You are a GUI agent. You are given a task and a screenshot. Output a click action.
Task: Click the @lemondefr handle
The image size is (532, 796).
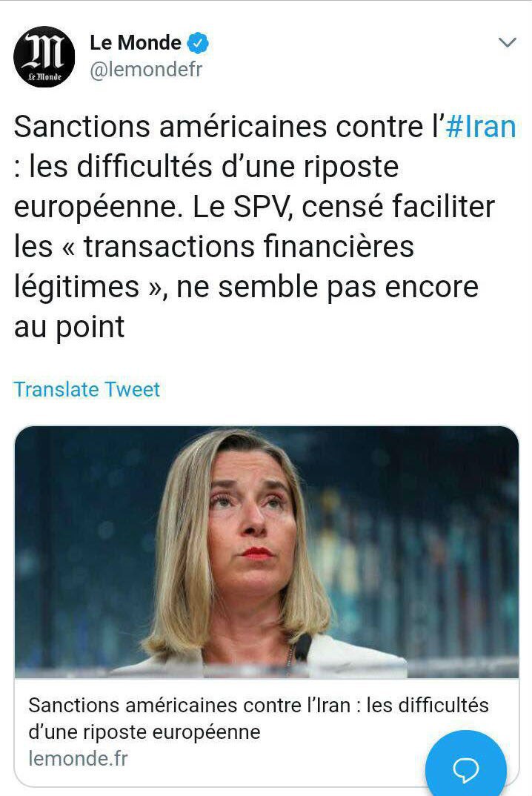pyautogui.click(x=146, y=70)
